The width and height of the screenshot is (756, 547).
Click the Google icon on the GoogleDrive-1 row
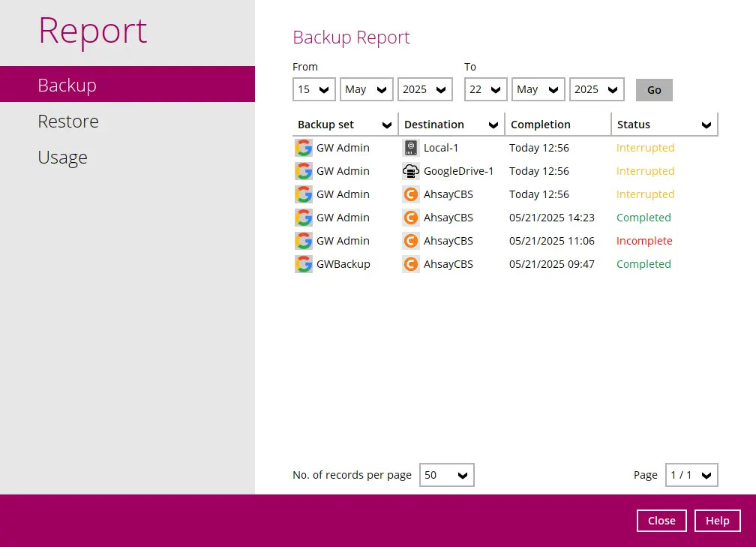click(303, 171)
